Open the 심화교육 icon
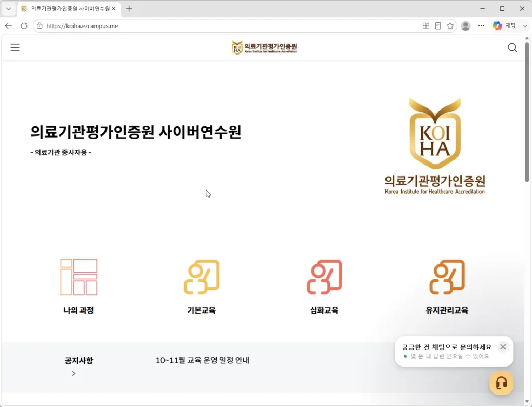The image size is (532, 407). (x=324, y=277)
